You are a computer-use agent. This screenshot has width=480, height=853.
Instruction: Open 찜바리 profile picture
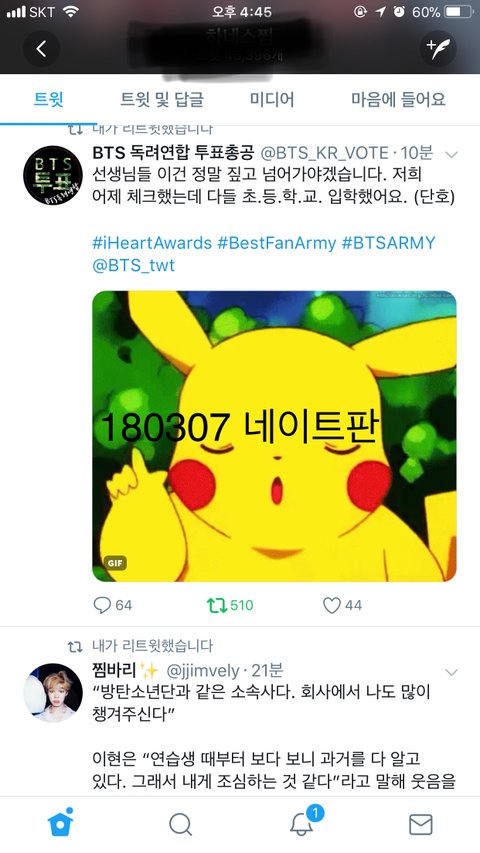click(x=53, y=693)
